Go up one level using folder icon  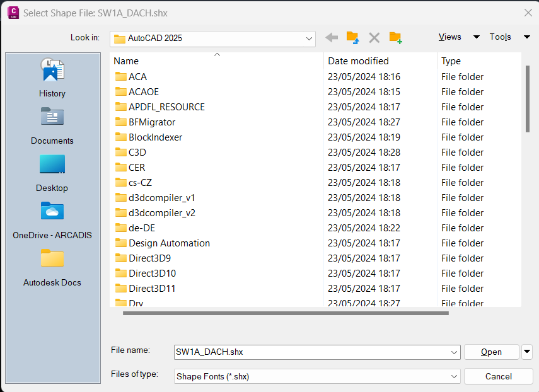click(x=353, y=37)
